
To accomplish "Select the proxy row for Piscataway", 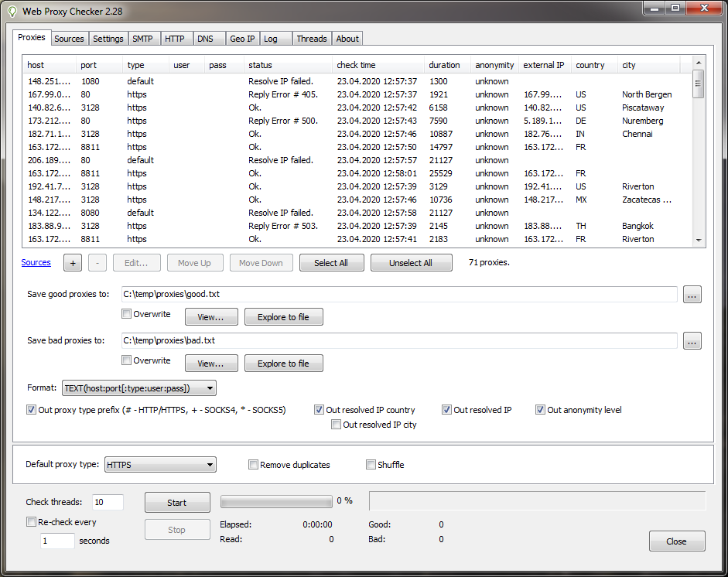I will [x=357, y=108].
